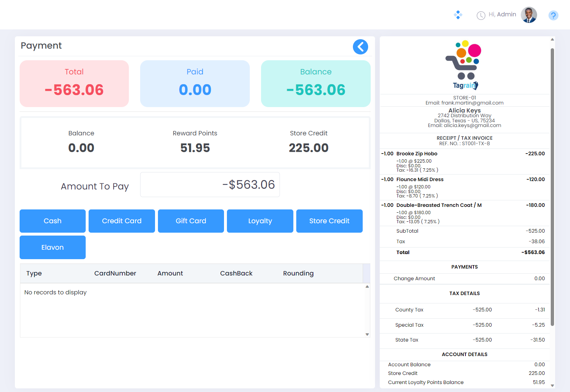
Task: Open the blue diamond apps icon
Action: [458, 15]
